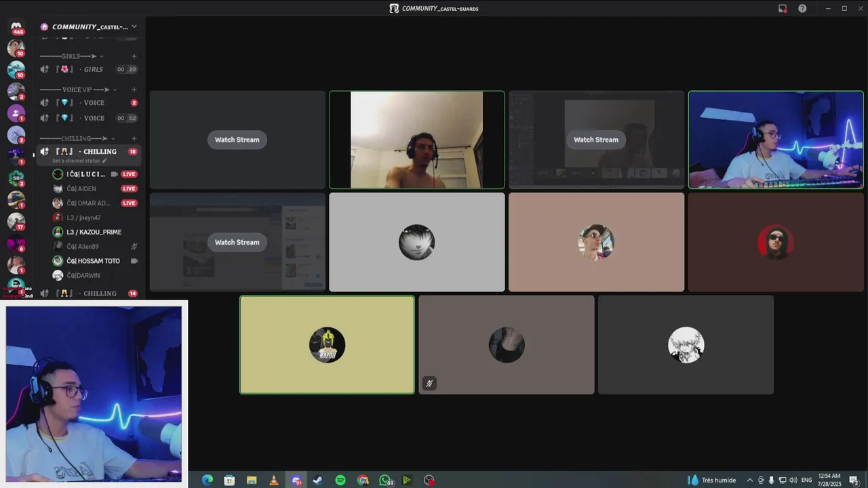Launch VLC media player from taskbar
Image resolution: width=868 pixels, height=488 pixels.
[x=274, y=480]
